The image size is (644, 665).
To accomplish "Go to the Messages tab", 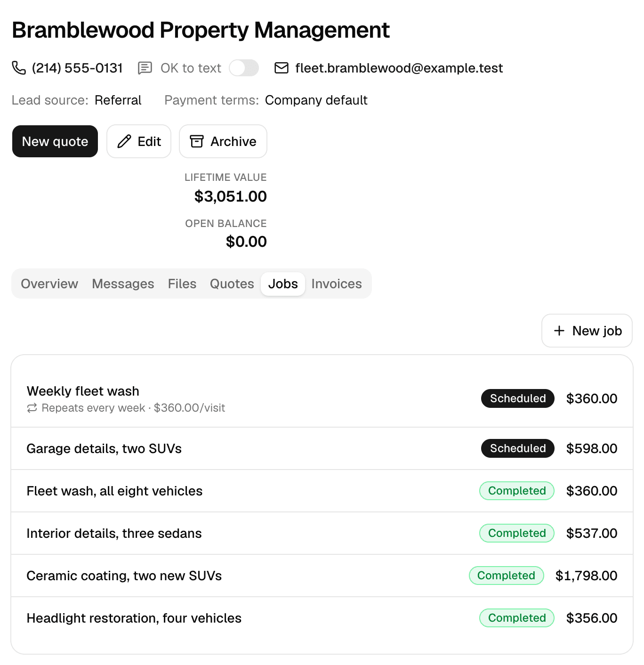I will click(x=123, y=284).
